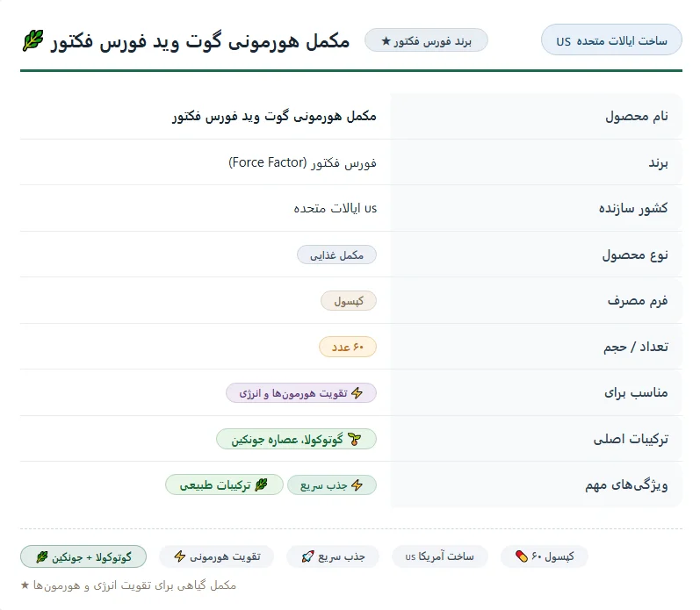
Task: Click the leaf icon beside the product title
Action: pyautogui.click(x=33, y=40)
